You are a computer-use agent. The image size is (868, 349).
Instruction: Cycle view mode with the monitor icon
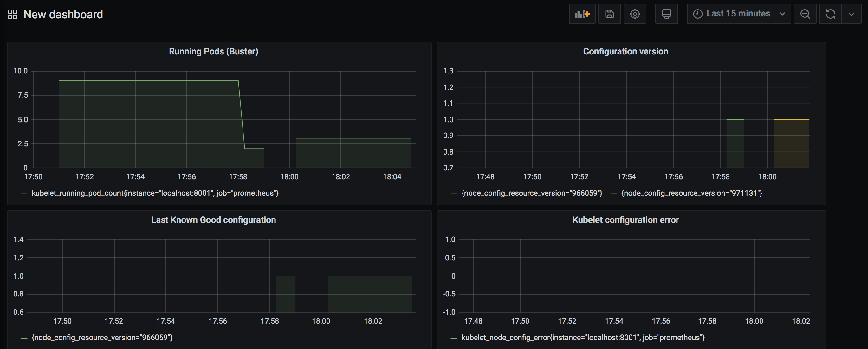[666, 14]
